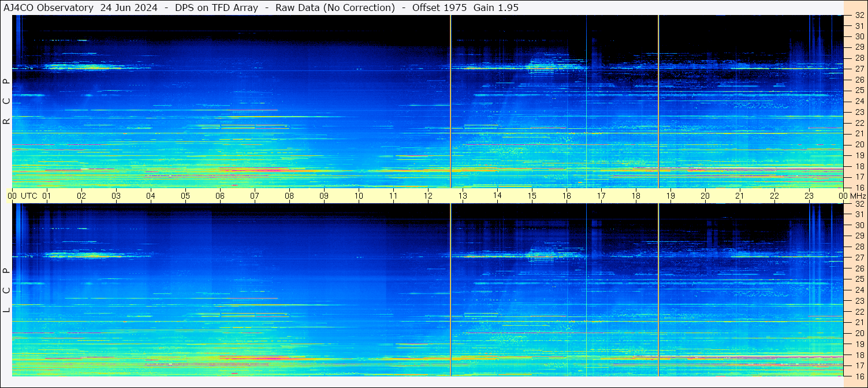Click the 12 hour label on UTC axis

tap(428, 196)
